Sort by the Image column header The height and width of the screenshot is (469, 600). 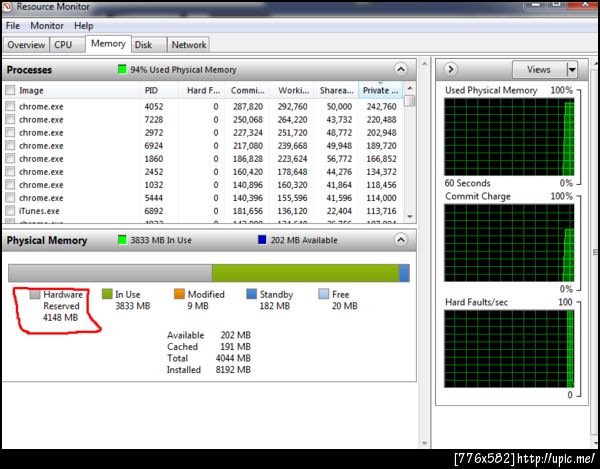(78, 90)
